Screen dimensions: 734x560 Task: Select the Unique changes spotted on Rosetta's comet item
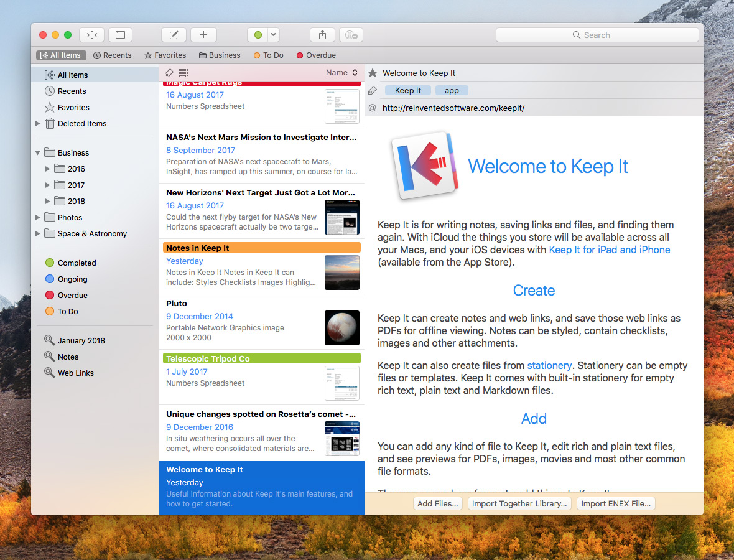pyautogui.click(x=262, y=432)
